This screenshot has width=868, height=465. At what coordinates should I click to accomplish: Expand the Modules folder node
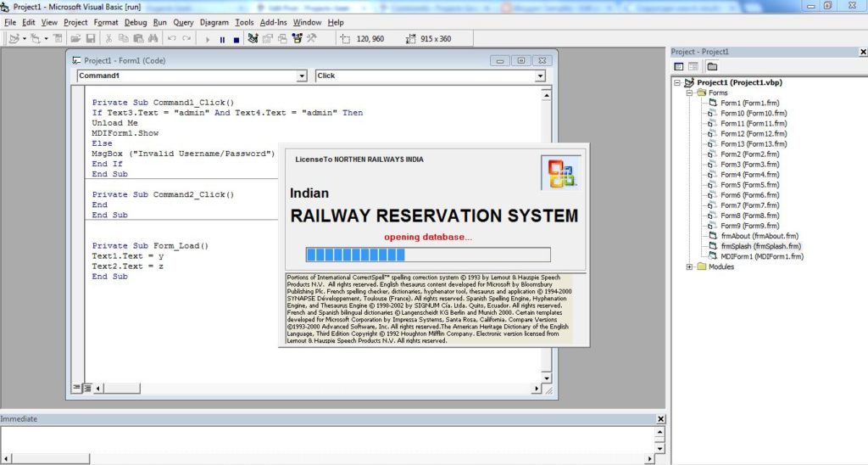point(689,266)
